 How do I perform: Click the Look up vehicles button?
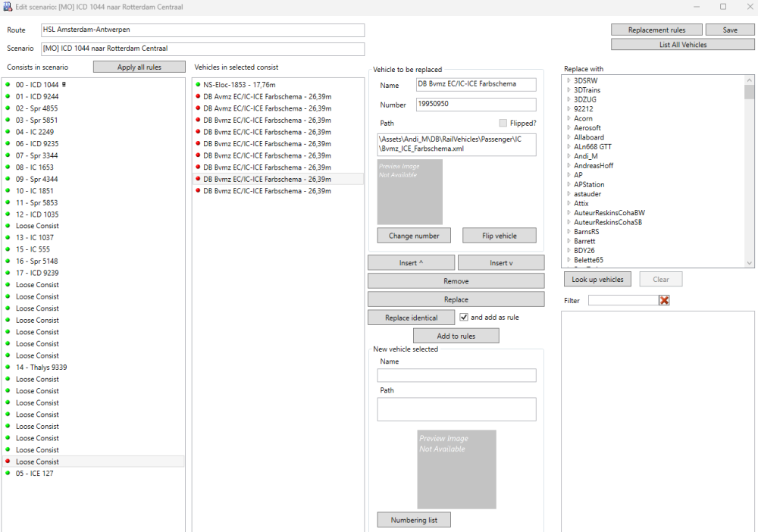(x=597, y=280)
